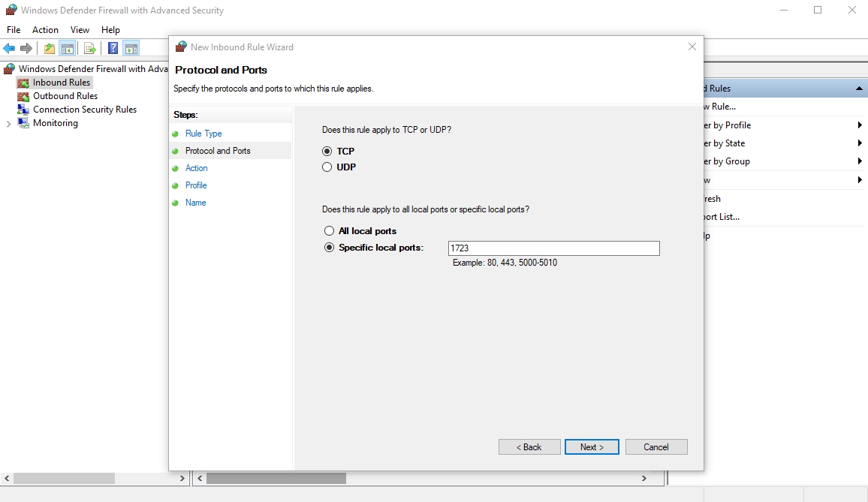
Task: Click the New Inbound Rule Wizard title icon
Action: pos(181,47)
